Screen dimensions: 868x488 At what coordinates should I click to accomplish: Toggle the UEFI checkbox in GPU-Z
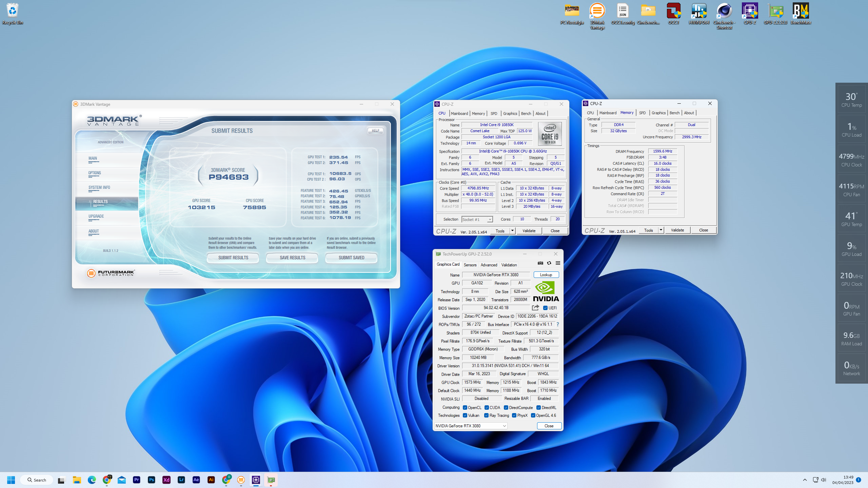click(545, 308)
